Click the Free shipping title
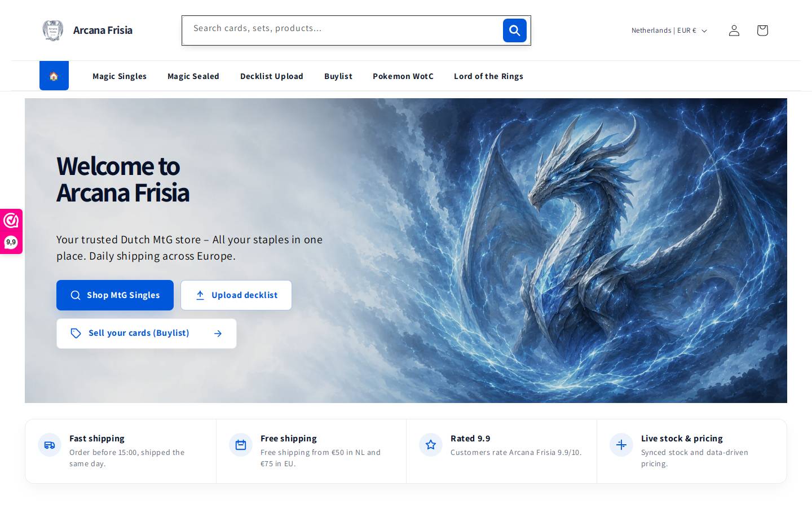This screenshot has height=508, width=812. click(x=289, y=439)
